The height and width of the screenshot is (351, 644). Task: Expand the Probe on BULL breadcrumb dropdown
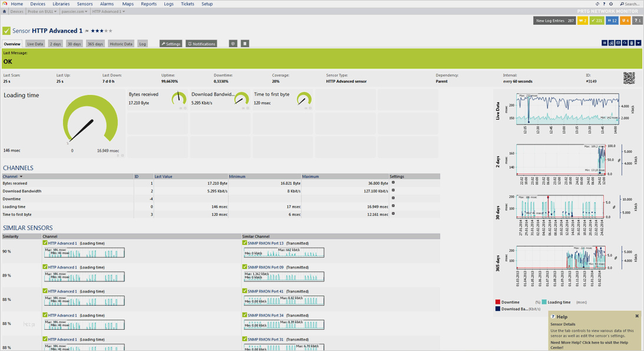point(41,11)
